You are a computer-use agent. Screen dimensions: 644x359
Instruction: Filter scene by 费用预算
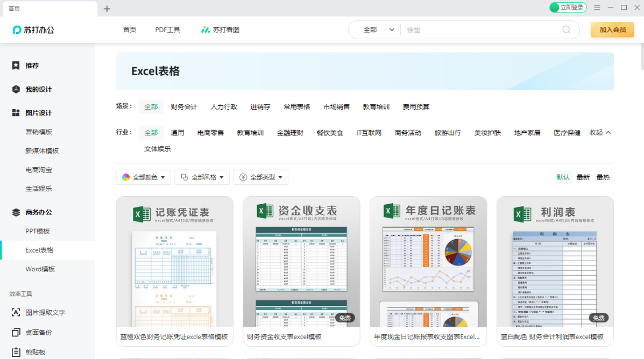click(416, 106)
